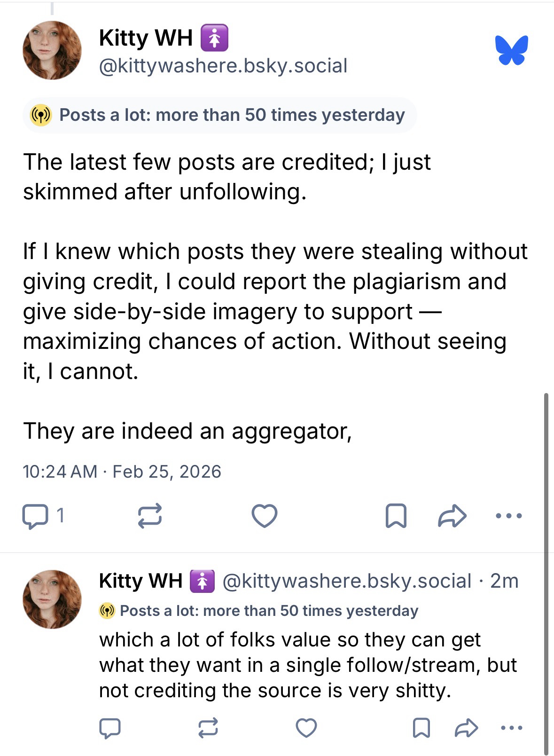Screen dimensions: 554x756
Task: Open Kitty WH avatar on reply post
Action: click(52, 599)
